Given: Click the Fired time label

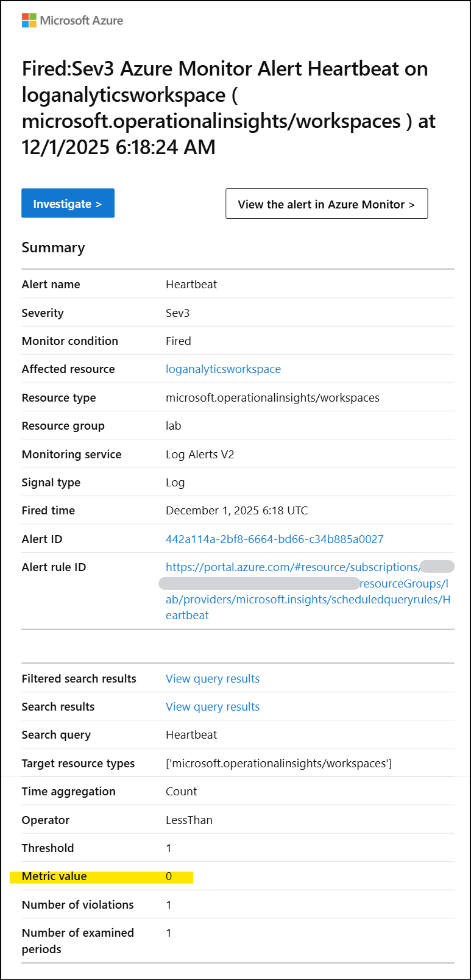Looking at the screenshot, I should [x=48, y=511].
